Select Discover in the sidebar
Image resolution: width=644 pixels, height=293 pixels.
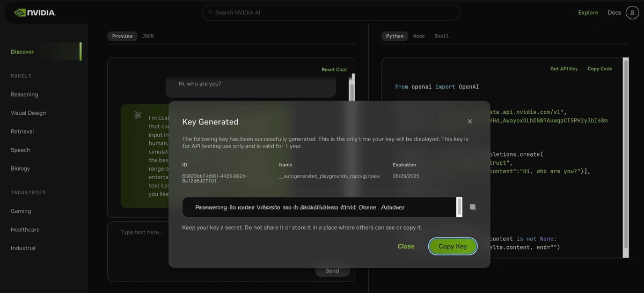tap(23, 52)
